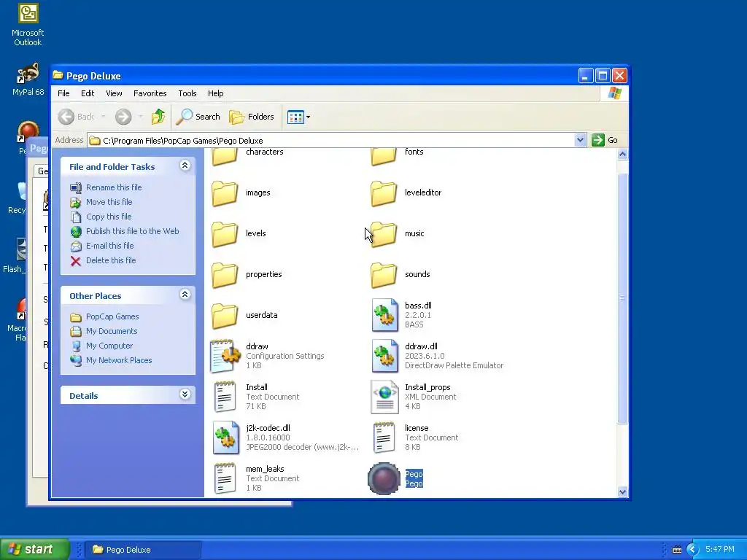Click the Up folder toolbar icon

158,117
